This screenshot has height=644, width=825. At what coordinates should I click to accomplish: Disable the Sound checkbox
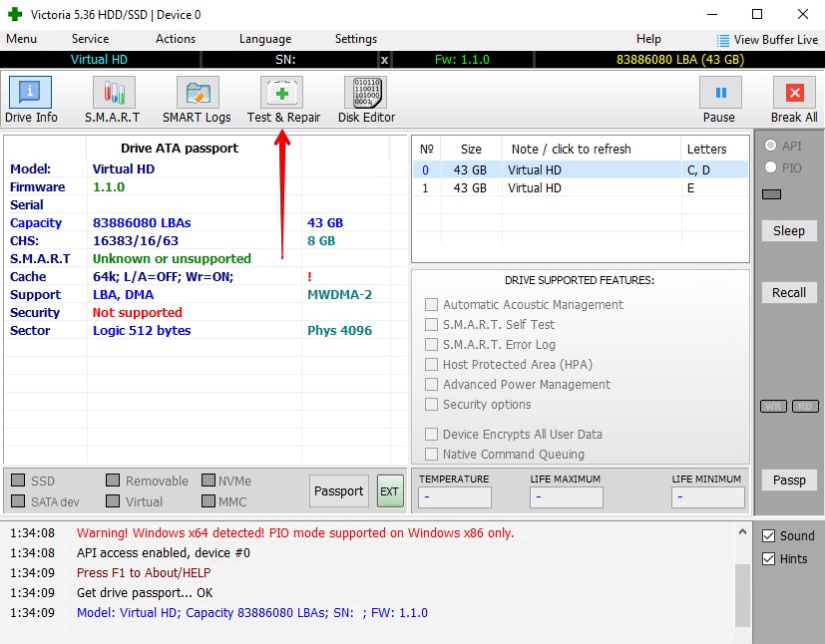[768, 536]
